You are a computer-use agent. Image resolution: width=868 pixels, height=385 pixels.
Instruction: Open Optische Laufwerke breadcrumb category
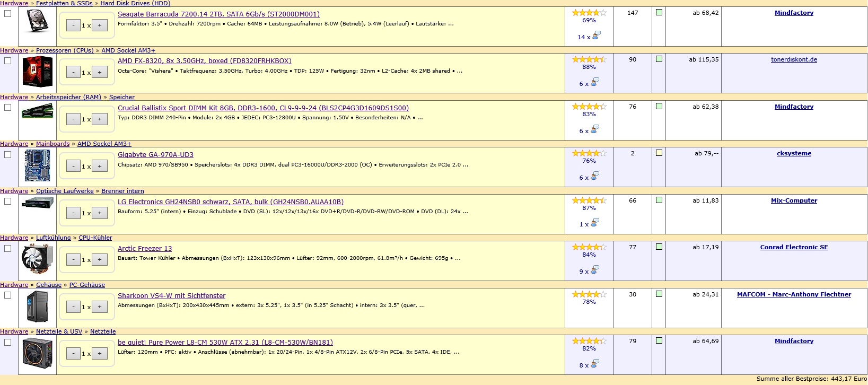[65, 191]
